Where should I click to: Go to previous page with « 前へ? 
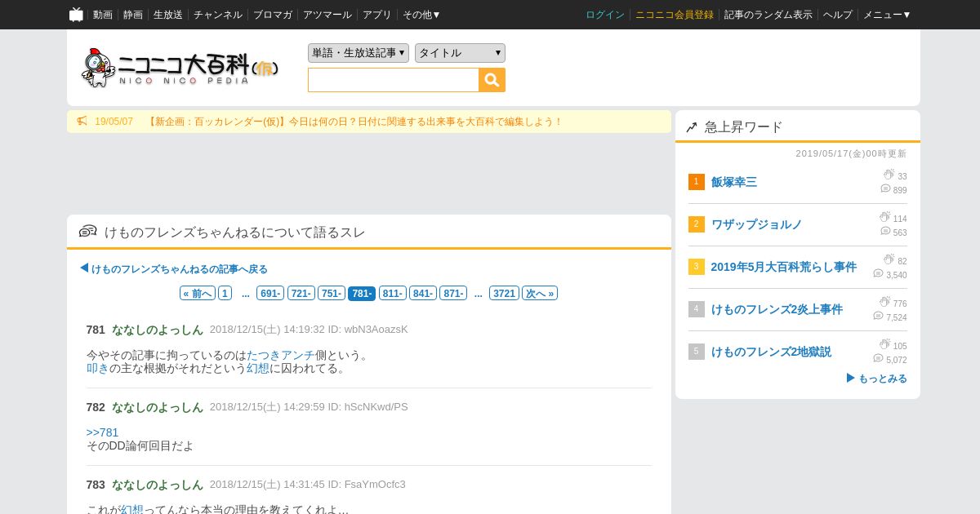[198, 294]
